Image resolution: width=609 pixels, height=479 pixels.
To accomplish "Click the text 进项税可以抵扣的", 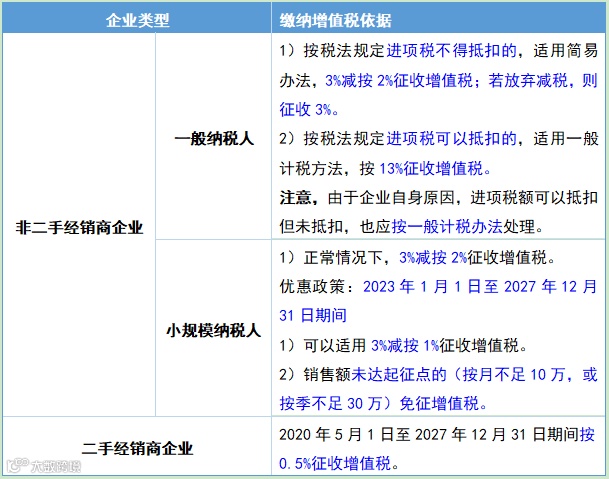I will (x=452, y=139).
